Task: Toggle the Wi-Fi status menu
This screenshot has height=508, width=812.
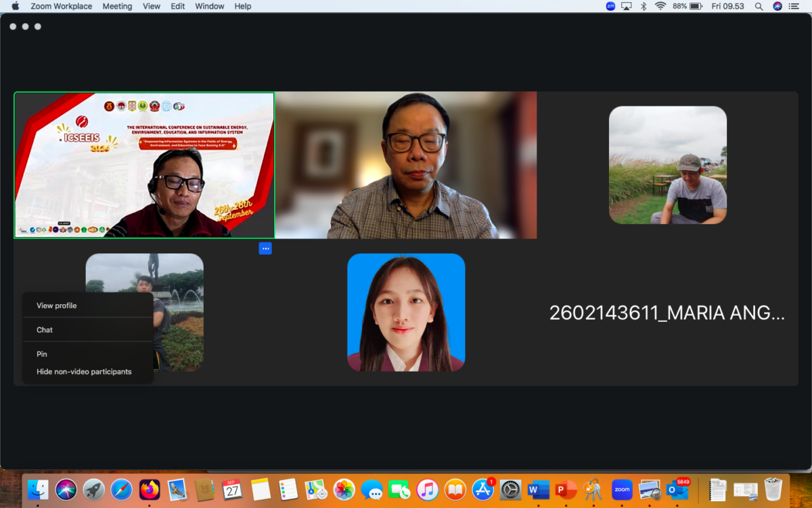Action: pos(660,6)
